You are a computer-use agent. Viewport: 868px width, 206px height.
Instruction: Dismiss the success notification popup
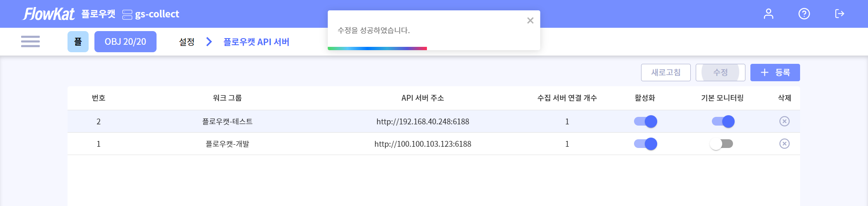pyautogui.click(x=530, y=21)
